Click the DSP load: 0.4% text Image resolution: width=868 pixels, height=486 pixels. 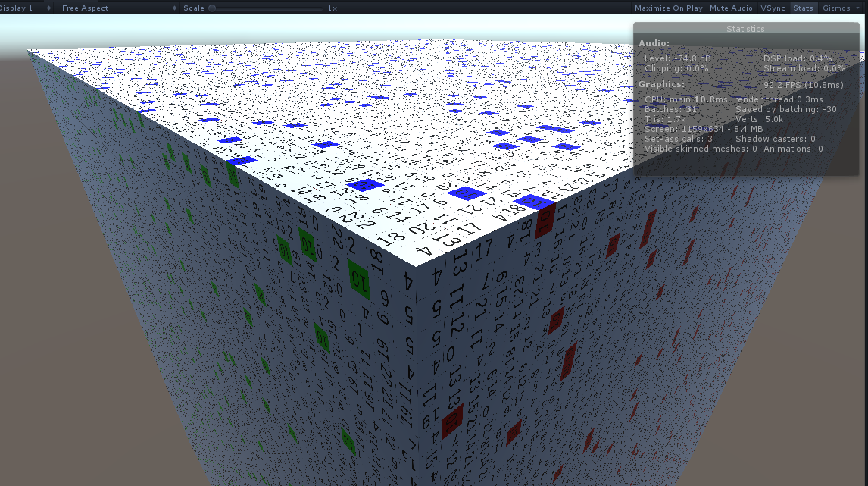[797, 58]
